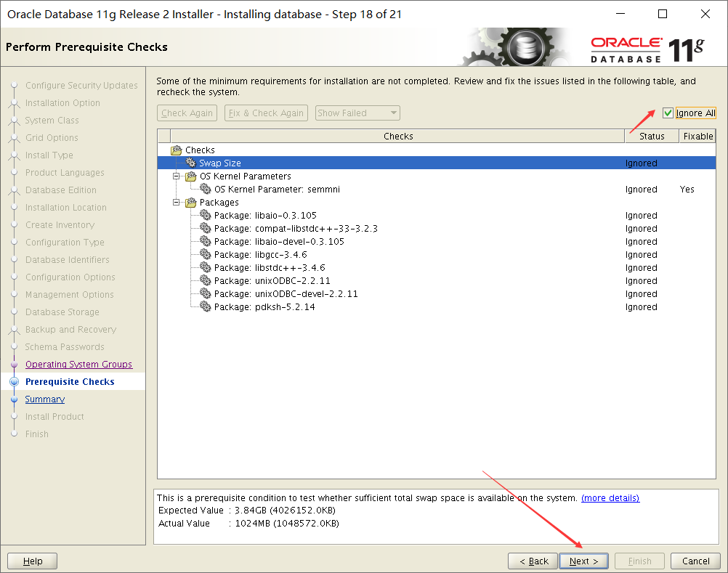This screenshot has width=728, height=573.
Task: Click the Status column header
Action: [652, 136]
